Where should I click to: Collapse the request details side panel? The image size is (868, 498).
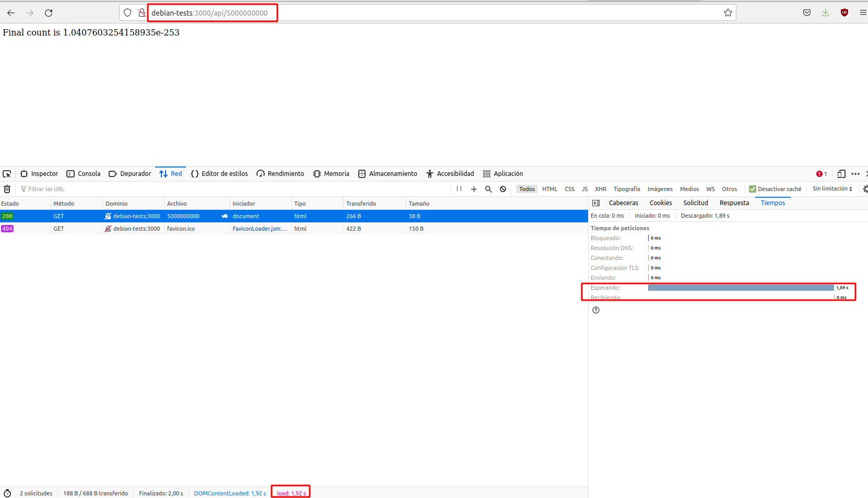coord(596,203)
